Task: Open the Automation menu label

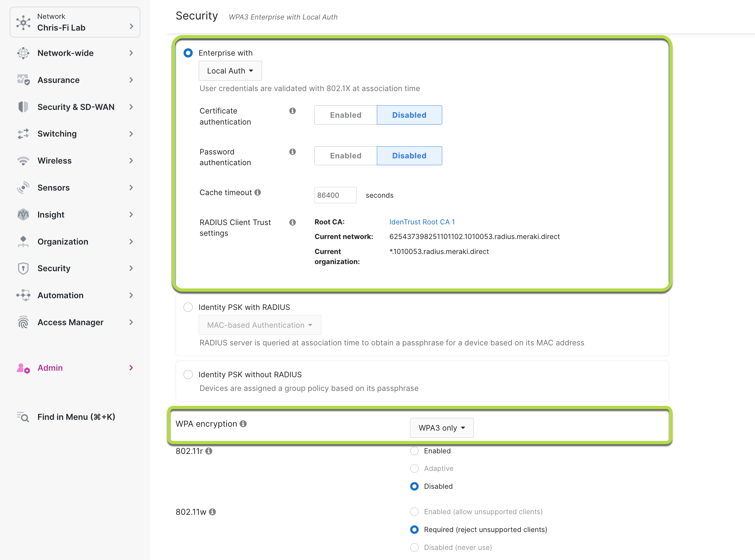Action: (x=60, y=295)
